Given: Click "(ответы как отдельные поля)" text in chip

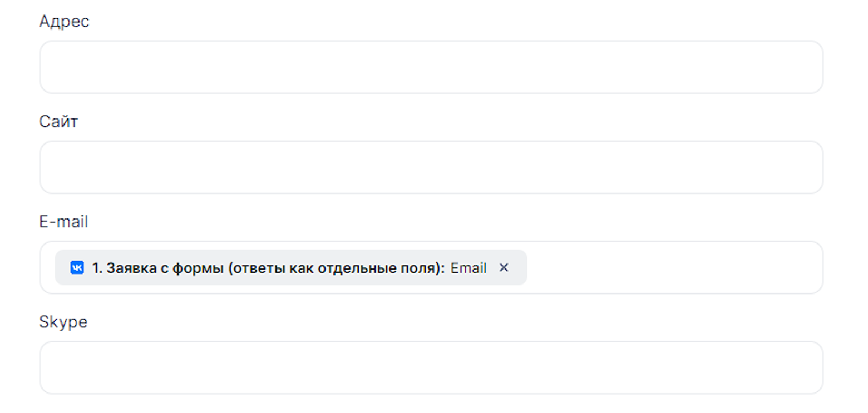Looking at the screenshot, I should pos(336,268).
